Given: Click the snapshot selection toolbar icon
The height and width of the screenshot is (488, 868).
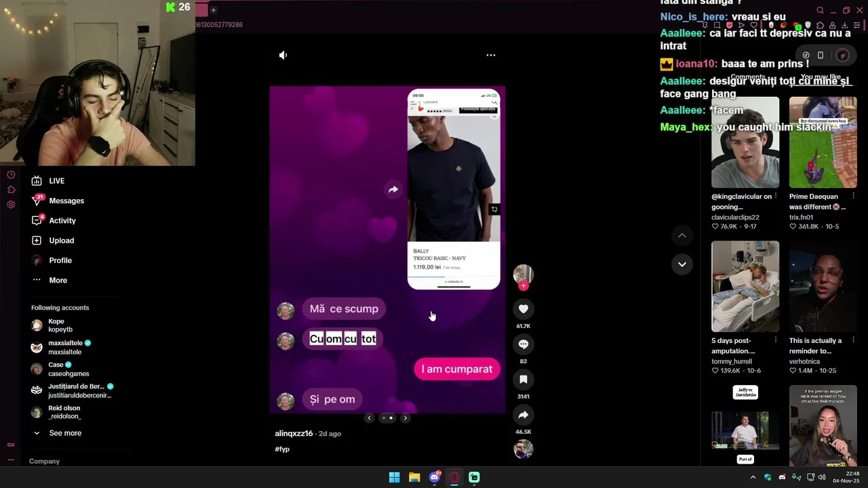Looking at the screenshot, I should coord(717,26).
